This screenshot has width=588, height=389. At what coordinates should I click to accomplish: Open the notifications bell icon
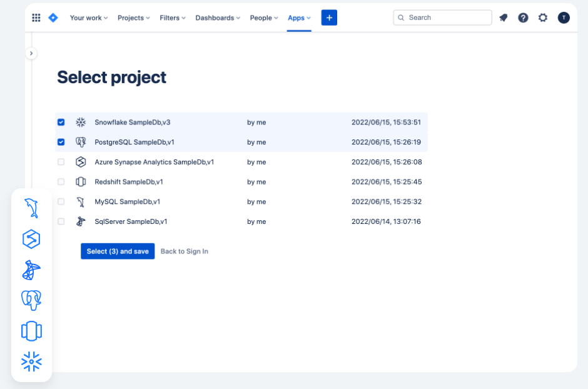point(504,18)
